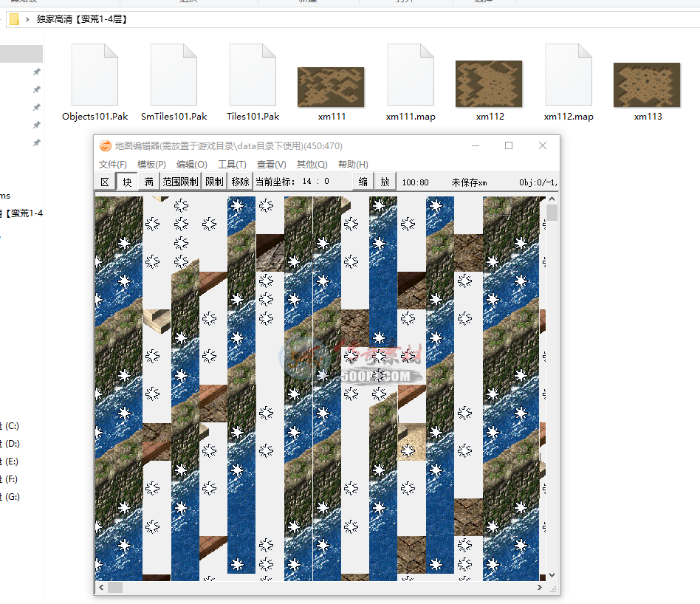Click the 缩 zoom-out button
Screen dimensions: 700x604
[363, 182]
